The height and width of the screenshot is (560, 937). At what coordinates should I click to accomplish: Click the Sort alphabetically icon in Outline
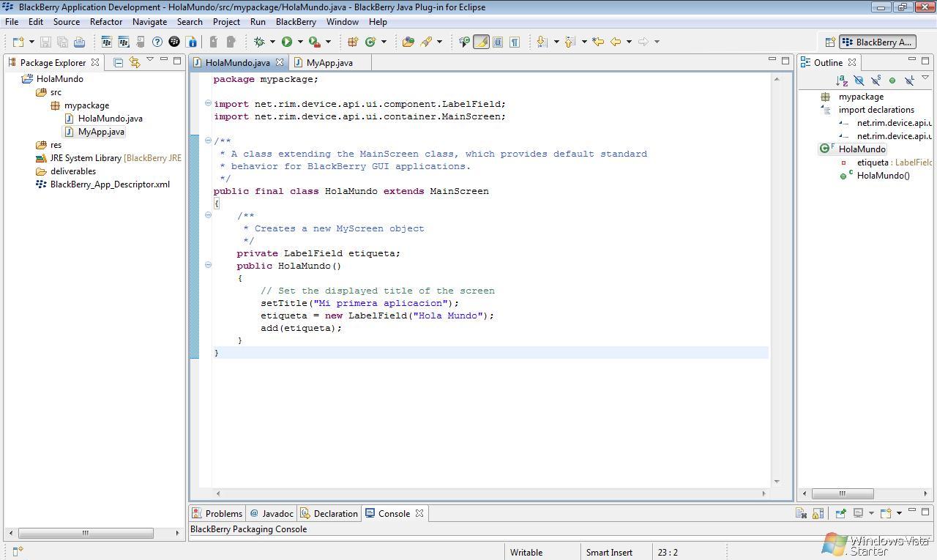click(x=842, y=81)
